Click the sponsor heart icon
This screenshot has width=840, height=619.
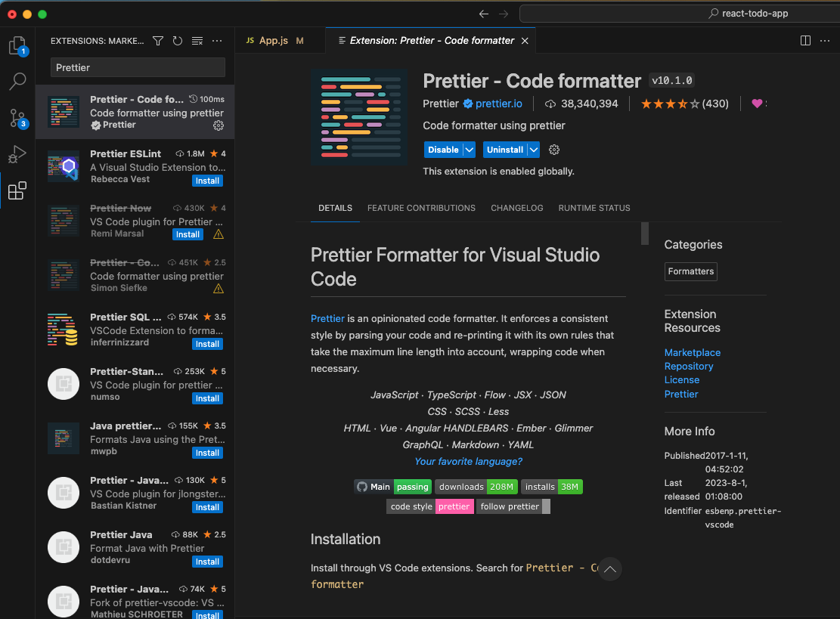coord(757,104)
